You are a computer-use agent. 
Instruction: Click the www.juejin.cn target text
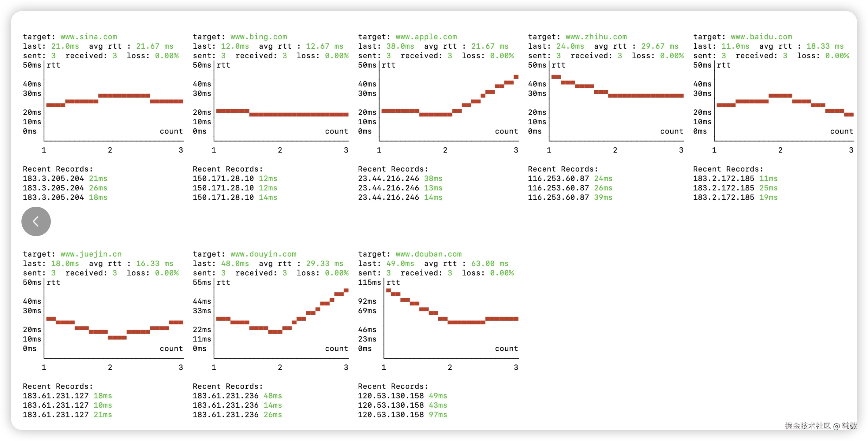point(91,254)
